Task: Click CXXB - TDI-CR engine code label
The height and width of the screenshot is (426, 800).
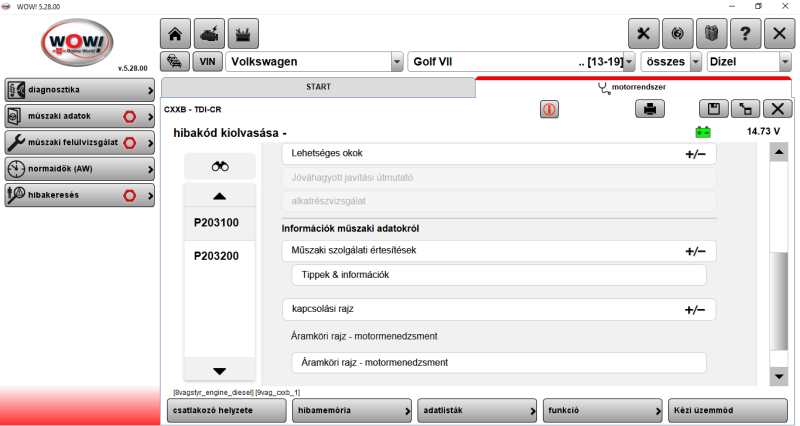Action: tap(193, 110)
